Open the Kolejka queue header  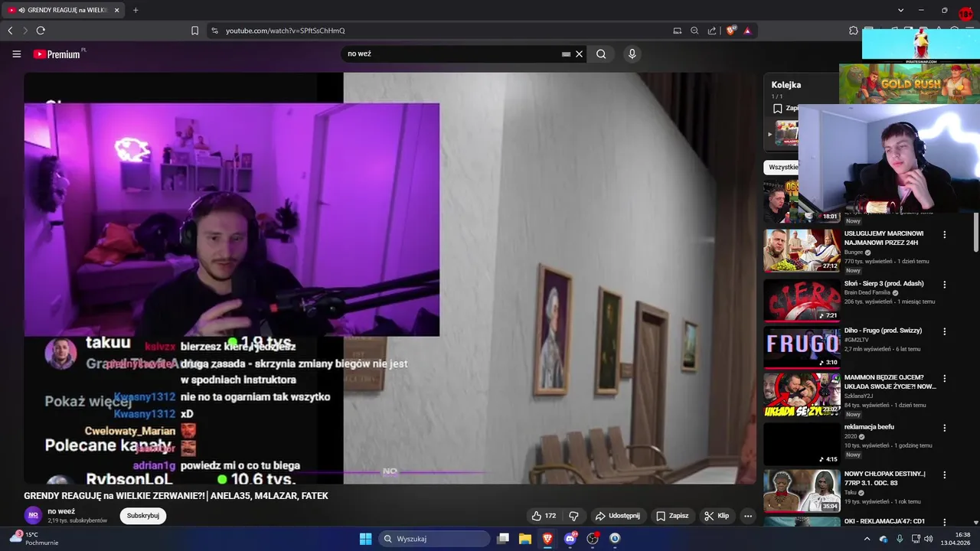tap(786, 85)
